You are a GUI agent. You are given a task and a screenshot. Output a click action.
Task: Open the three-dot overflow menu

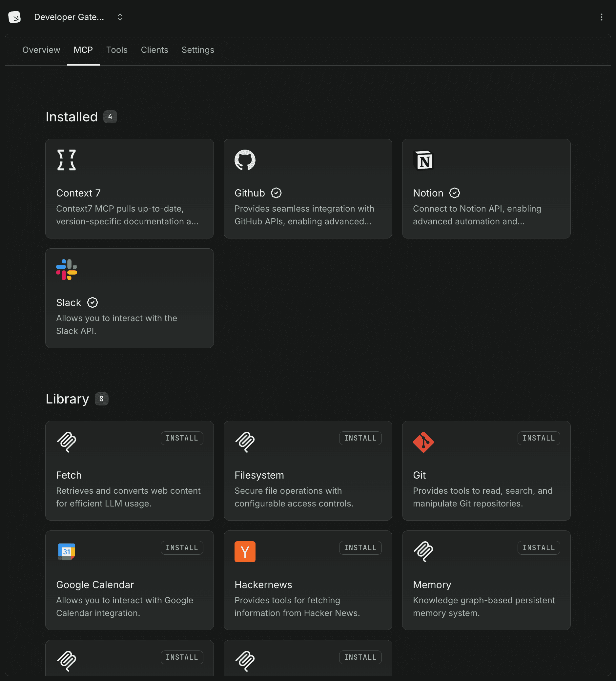pos(601,17)
